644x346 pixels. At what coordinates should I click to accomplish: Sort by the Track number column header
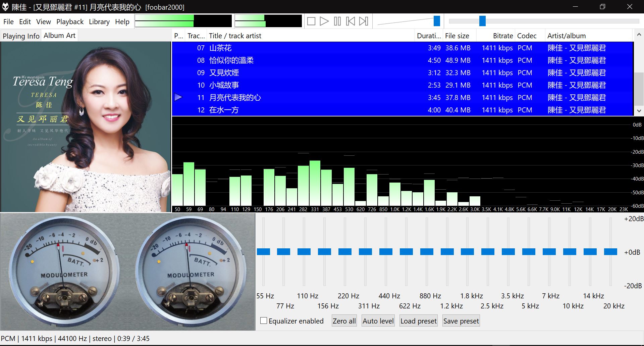coord(196,36)
